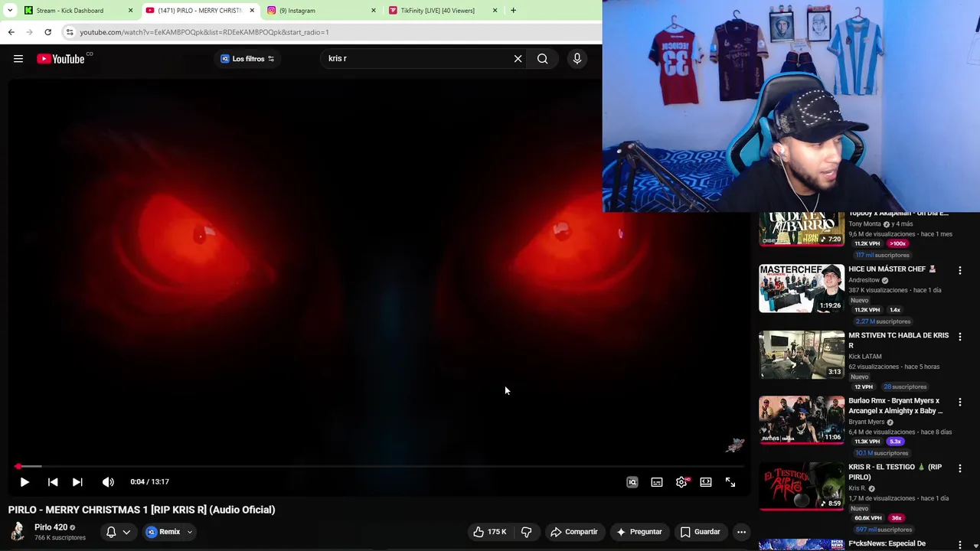Seek on the video progress bar
980x551 pixels.
(381, 466)
